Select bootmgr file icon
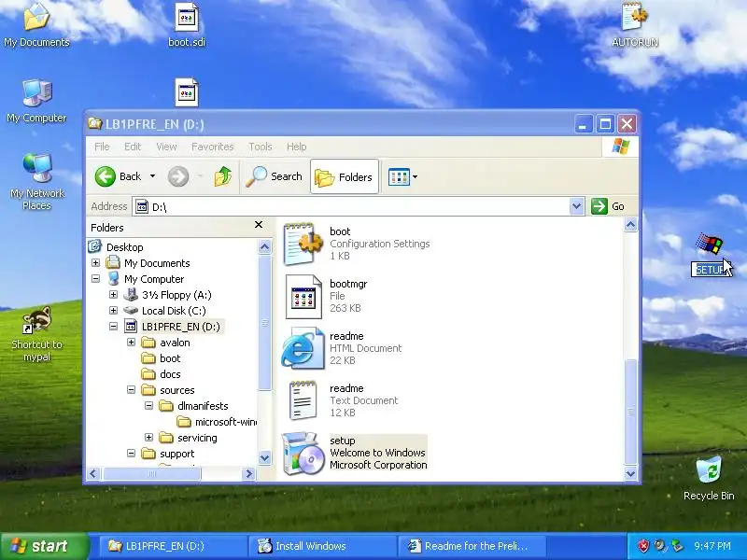The width and height of the screenshot is (747, 560). [304, 296]
